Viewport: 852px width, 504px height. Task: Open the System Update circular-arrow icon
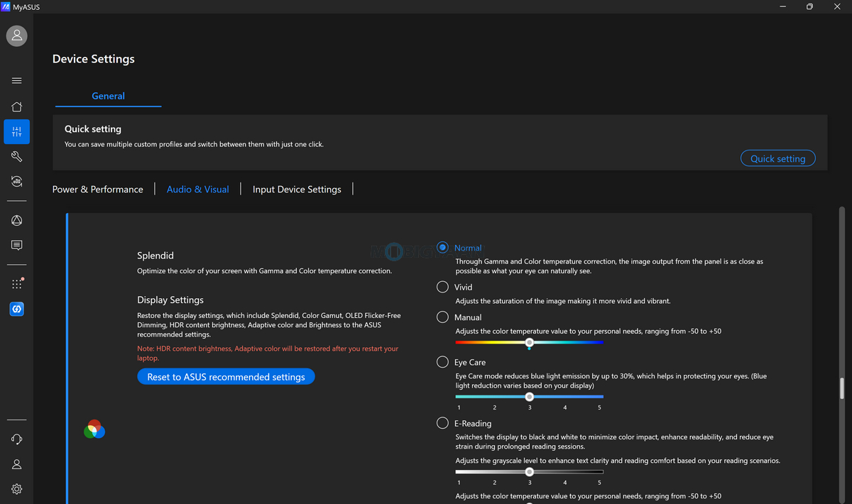point(17,181)
